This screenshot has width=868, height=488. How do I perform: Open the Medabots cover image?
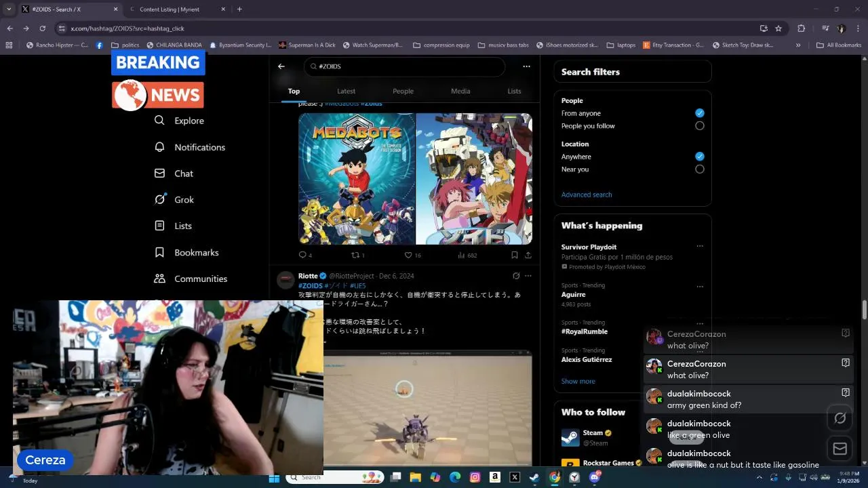357,179
